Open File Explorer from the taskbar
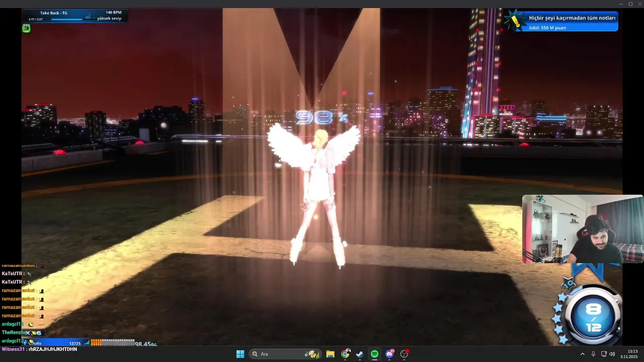Screen dimensions: 644x362 pyautogui.click(x=330, y=354)
